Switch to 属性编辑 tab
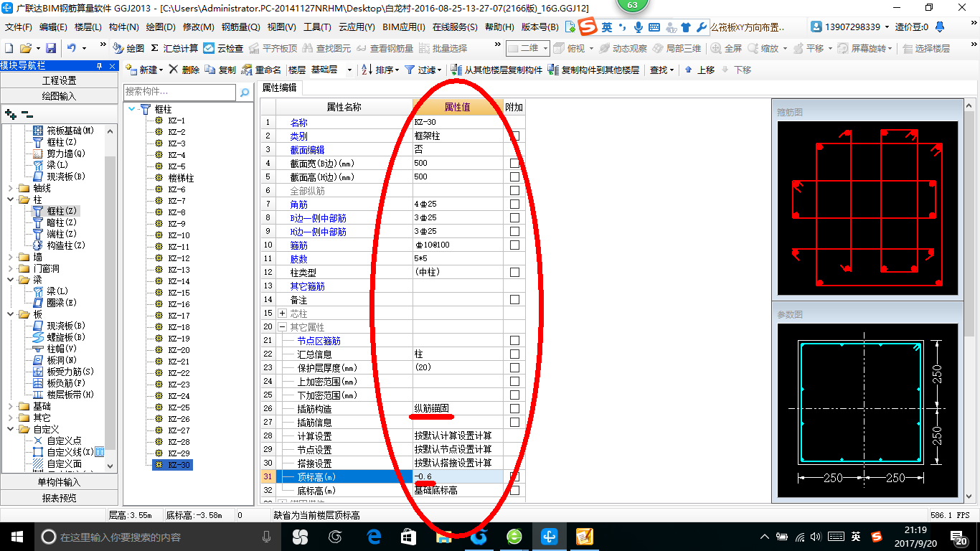 (x=280, y=88)
